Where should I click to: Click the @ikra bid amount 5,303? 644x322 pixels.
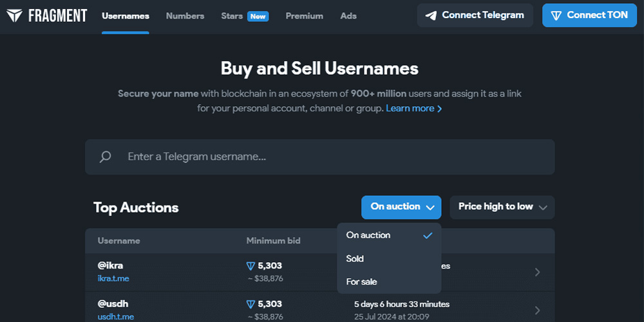[270, 266]
